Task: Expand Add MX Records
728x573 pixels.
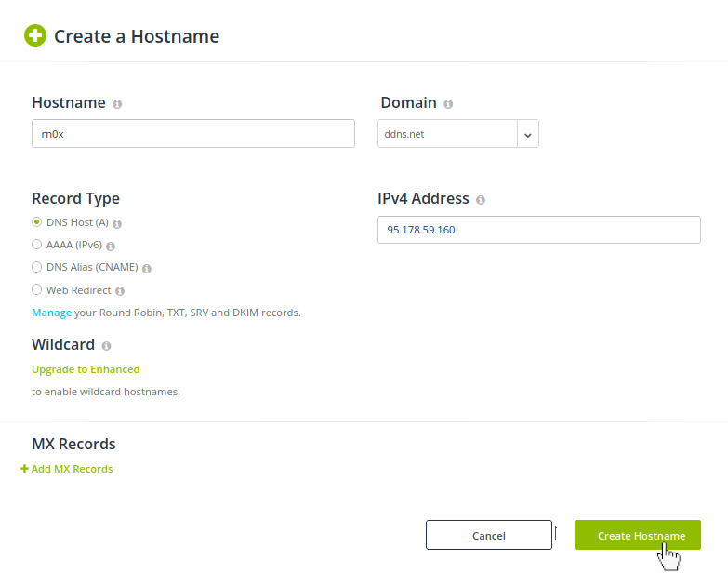Action: click(67, 469)
